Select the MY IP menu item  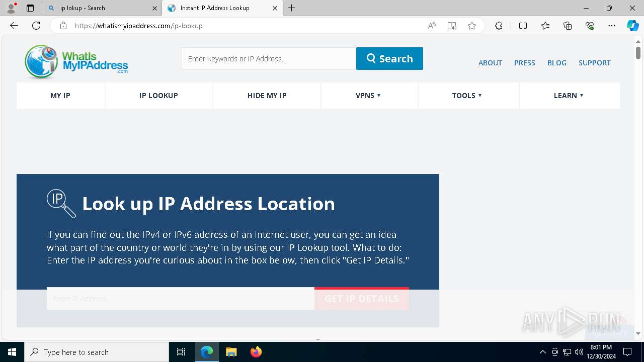(60, 96)
